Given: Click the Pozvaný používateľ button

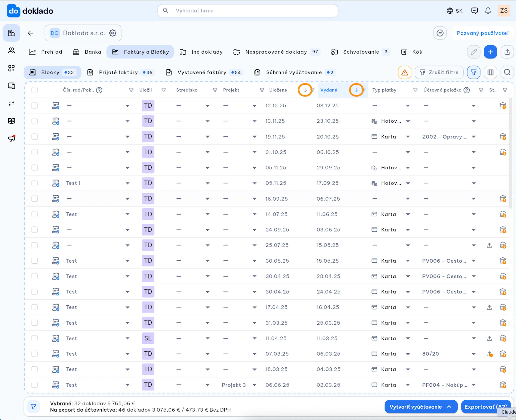Looking at the screenshot, I should click(483, 33).
